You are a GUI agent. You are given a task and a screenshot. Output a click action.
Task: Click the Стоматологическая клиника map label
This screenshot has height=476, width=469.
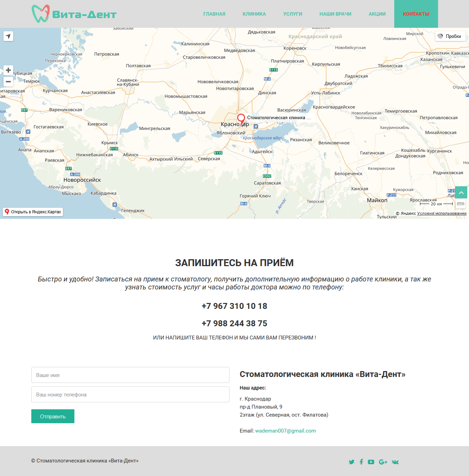point(279,118)
